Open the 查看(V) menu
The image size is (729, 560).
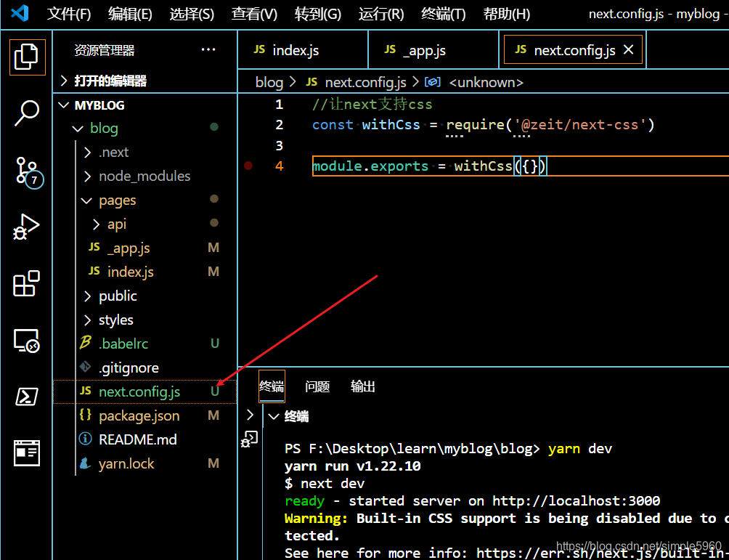[x=254, y=14]
